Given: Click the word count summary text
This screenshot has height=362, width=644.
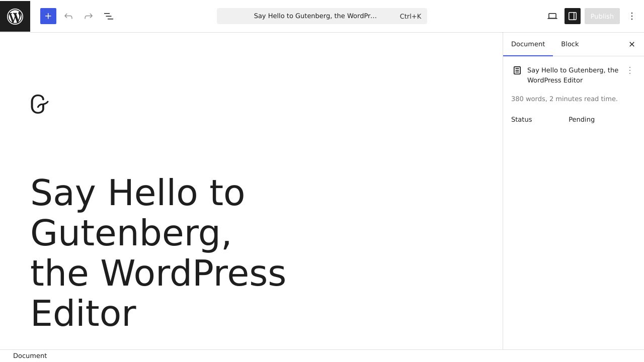Looking at the screenshot, I should pos(564,99).
